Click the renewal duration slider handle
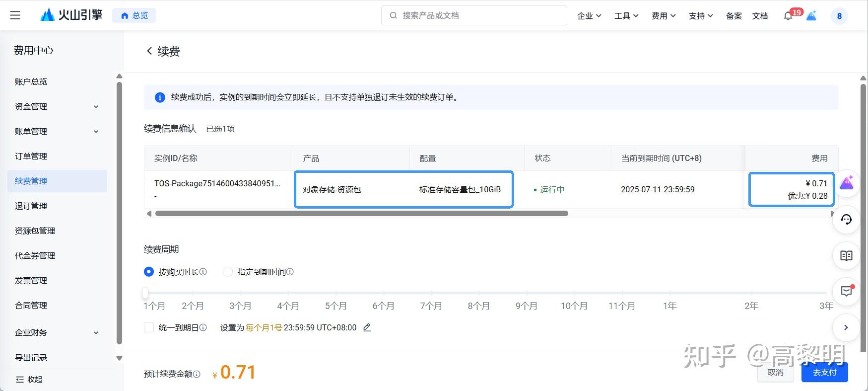This screenshot has height=391, width=868. (x=145, y=293)
